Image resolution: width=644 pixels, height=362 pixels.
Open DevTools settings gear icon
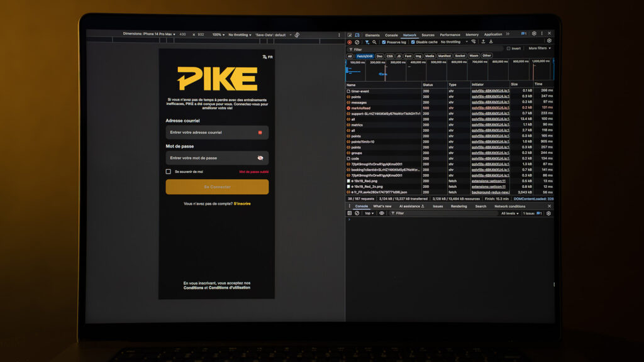point(534,34)
